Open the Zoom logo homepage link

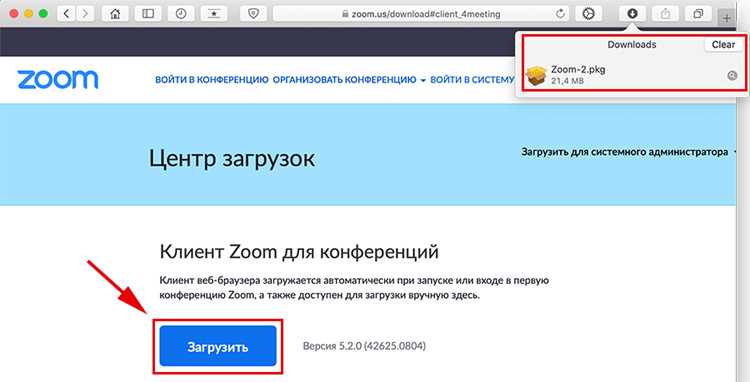58,79
